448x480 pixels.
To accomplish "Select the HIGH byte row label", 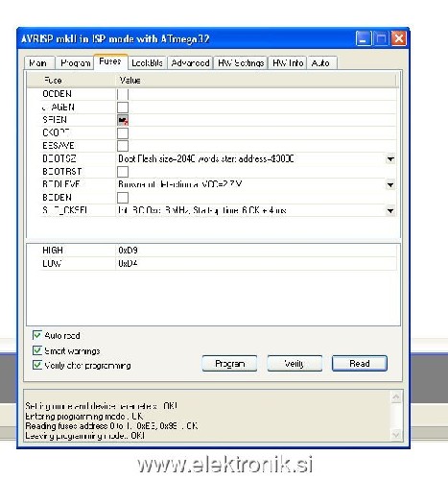I will coord(53,251).
